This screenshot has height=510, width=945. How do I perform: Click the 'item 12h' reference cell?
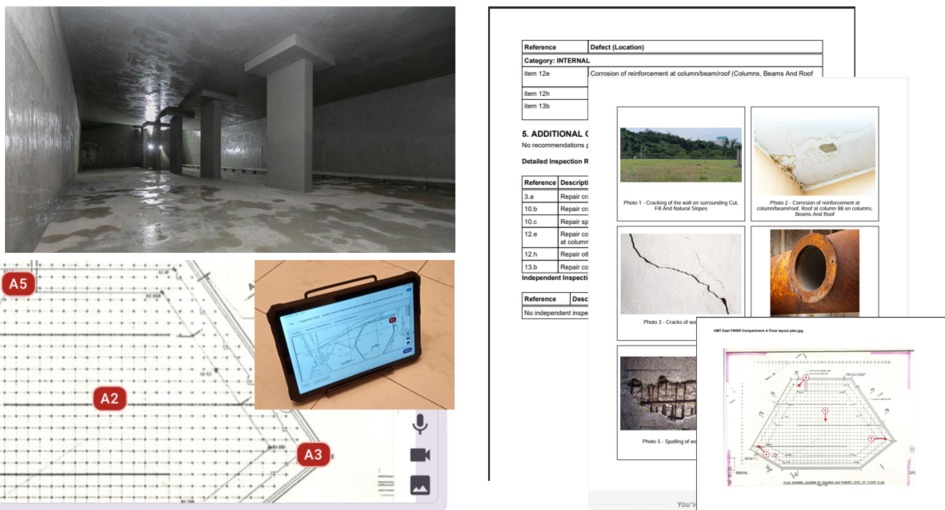tap(554, 93)
